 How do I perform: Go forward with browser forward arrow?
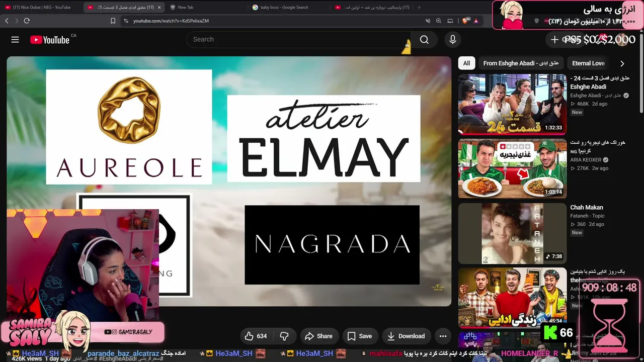click(17, 21)
